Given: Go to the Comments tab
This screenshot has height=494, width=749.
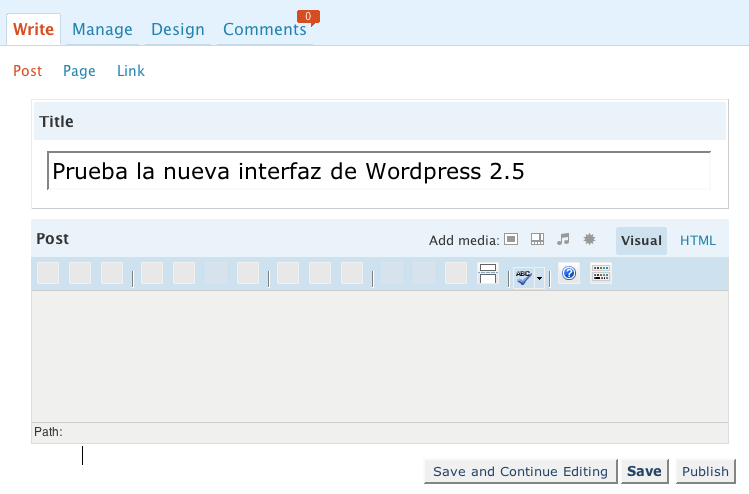Looking at the screenshot, I should click(265, 30).
